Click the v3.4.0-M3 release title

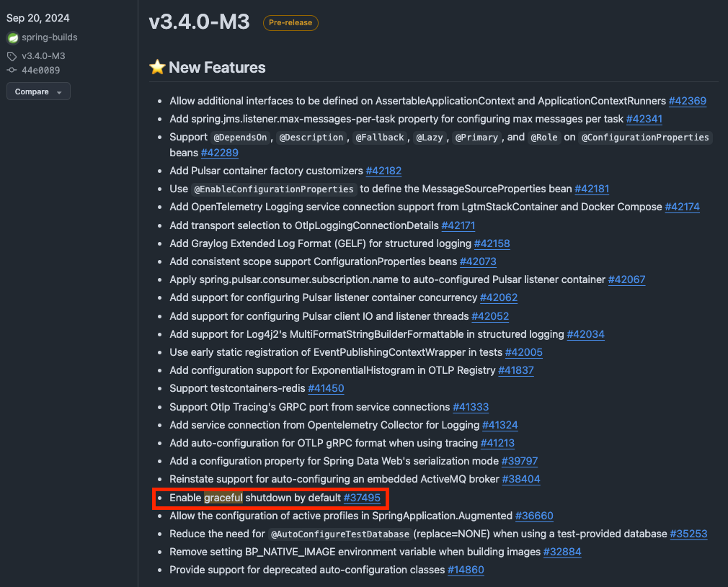[199, 22]
